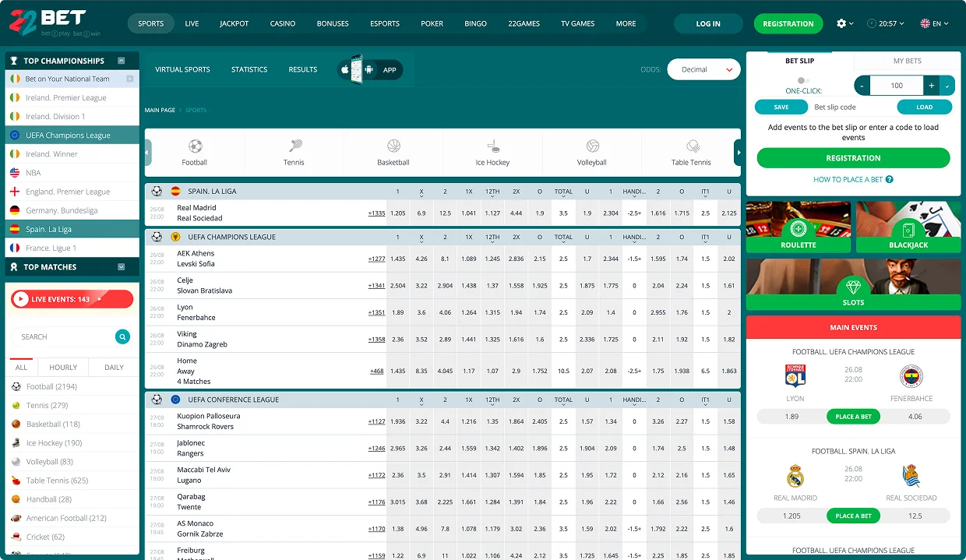
Task: Collapse the Top Championships panel
Action: pyautogui.click(x=122, y=61)
